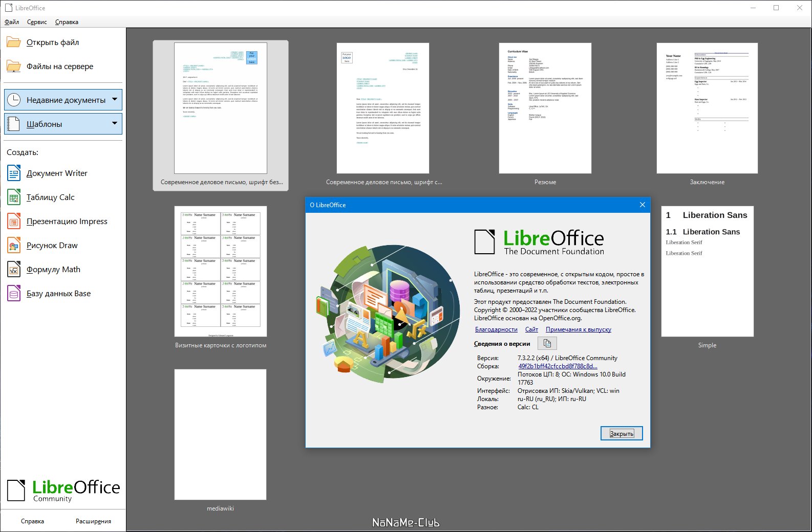
Task: Click the Calc spreadsheet icon
Action: pyautogui.click(x=14, y=197)
